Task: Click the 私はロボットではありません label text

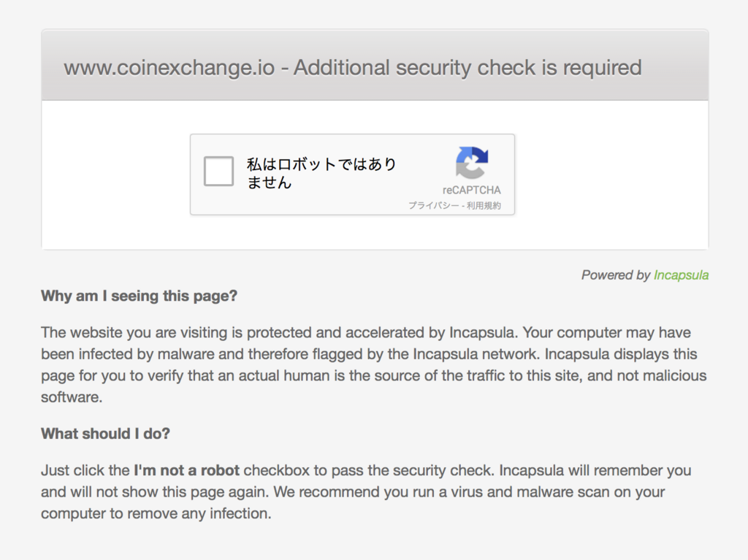Action: tap(321, 173)
